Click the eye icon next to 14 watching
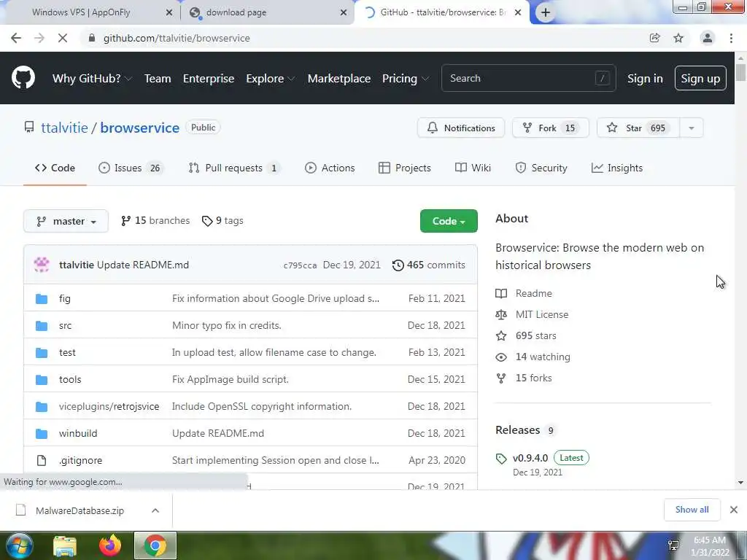 [x=501, y=357]
